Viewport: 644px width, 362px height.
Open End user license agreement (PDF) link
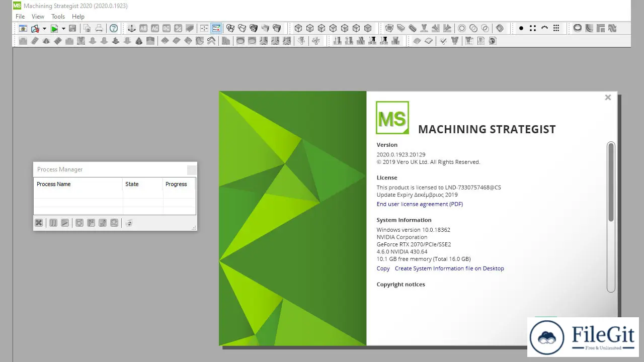tap(420, 204)
